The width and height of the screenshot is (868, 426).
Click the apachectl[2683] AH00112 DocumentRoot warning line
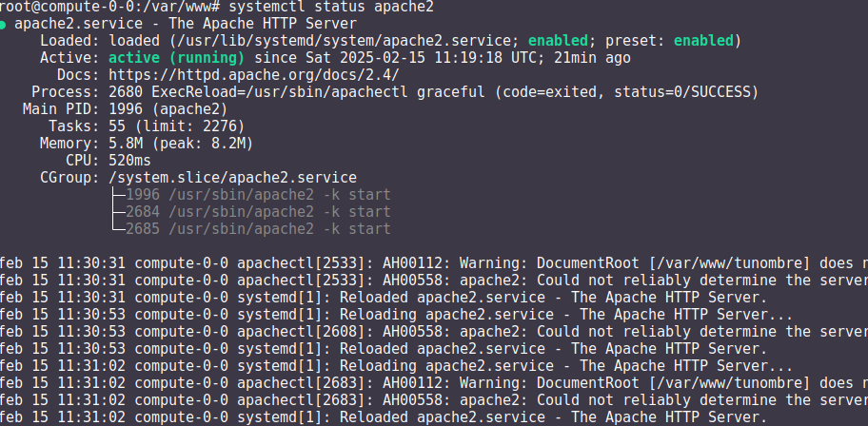434,383
